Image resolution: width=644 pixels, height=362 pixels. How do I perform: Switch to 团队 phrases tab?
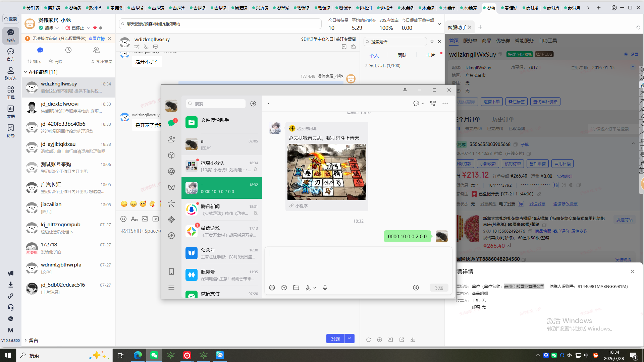point(402,56)
